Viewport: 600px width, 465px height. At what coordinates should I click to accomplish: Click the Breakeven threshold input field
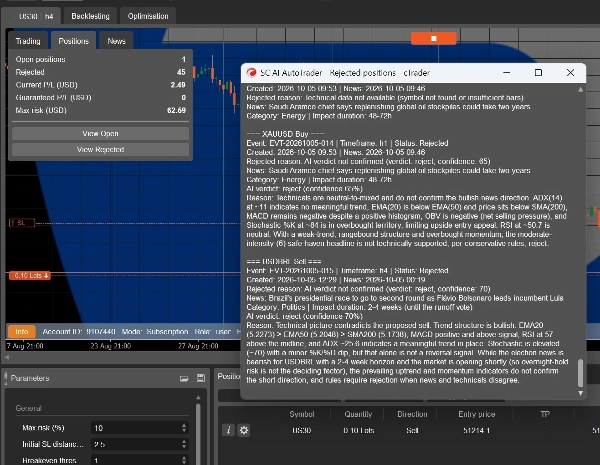136,460
